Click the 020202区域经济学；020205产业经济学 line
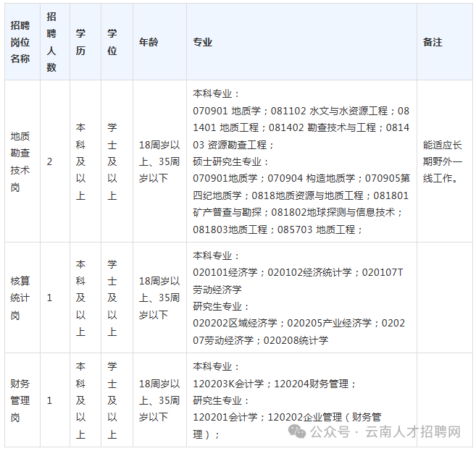 click(298, 323)
